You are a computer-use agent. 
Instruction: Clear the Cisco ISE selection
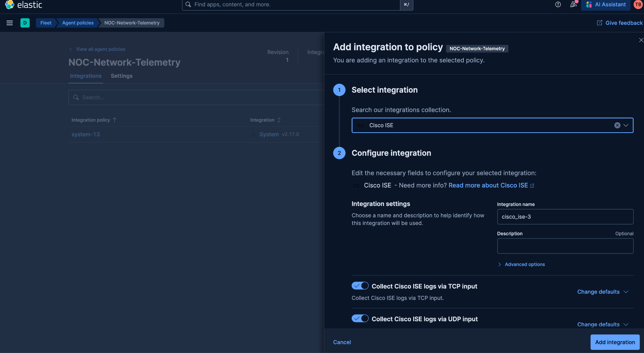617,125
